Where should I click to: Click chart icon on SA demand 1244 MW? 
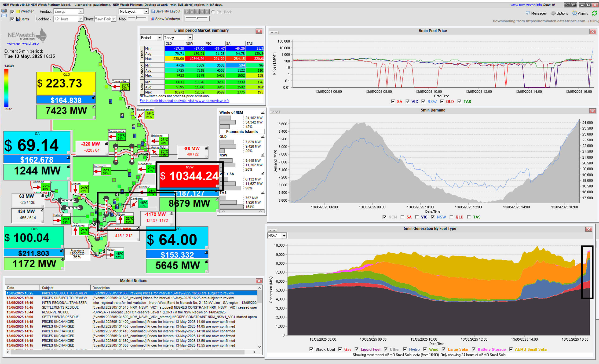(x=69, y=167)
